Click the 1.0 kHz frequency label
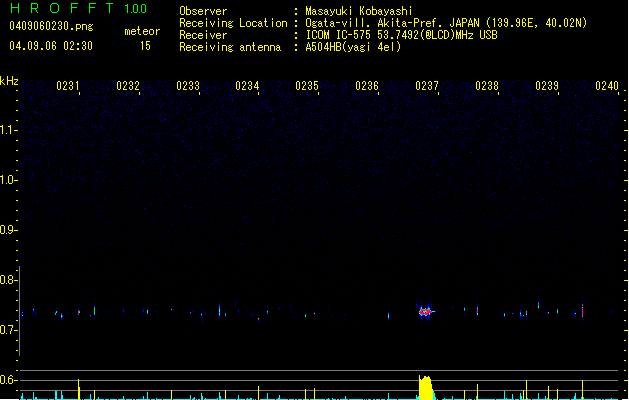The width and height of the screenshot is (629, 400). tap(9, 180)
